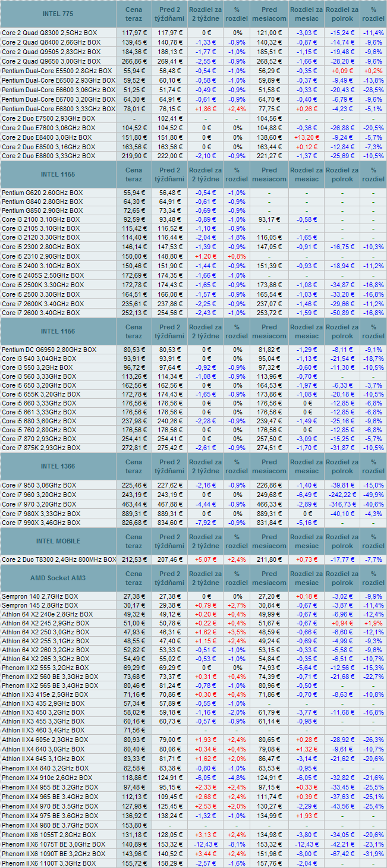Select the Core i7 980X 3,33GHz BOX name

pyautogui.click(x=40, y=513)
